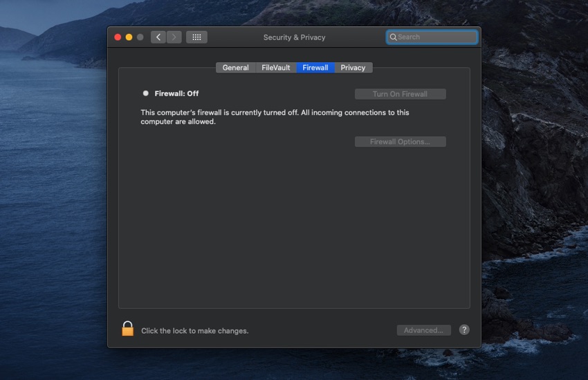
Task: Go forward with the right chevron
Action: pos(174,37)
